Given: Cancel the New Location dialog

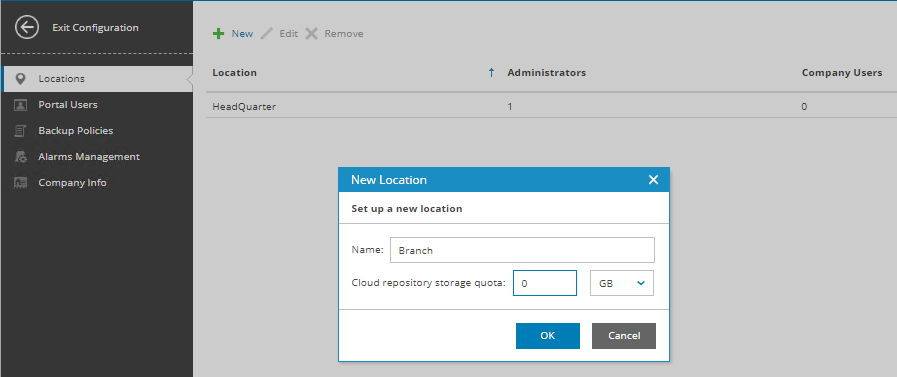Looking at the screenshot, I should (624, 336).
